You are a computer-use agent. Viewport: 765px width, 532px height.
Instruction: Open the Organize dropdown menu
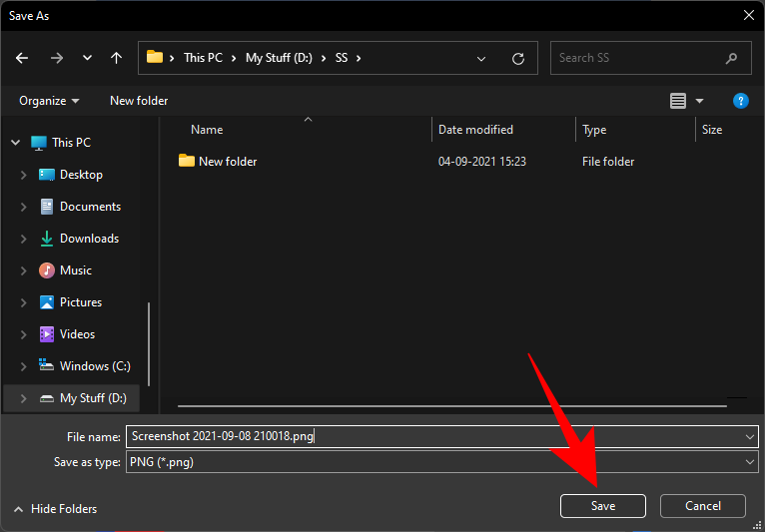pos(48,101)
